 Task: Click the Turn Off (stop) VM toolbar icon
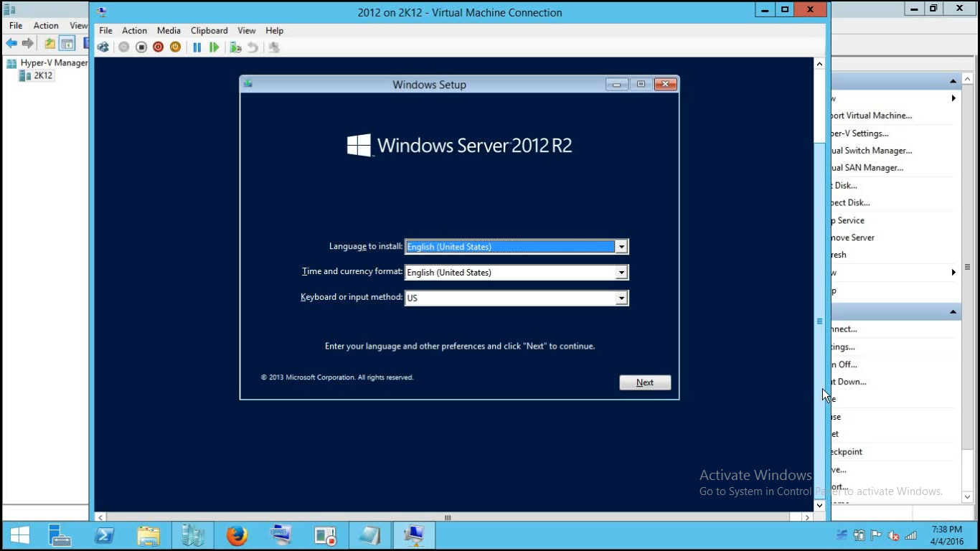[x=141, y=47]
